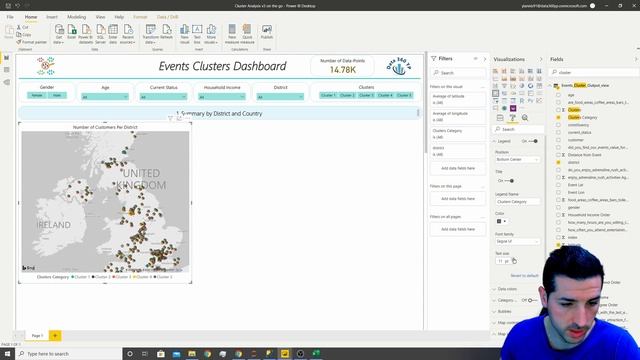
Task: Open Power BI datasets source
Action: [86, 34]
